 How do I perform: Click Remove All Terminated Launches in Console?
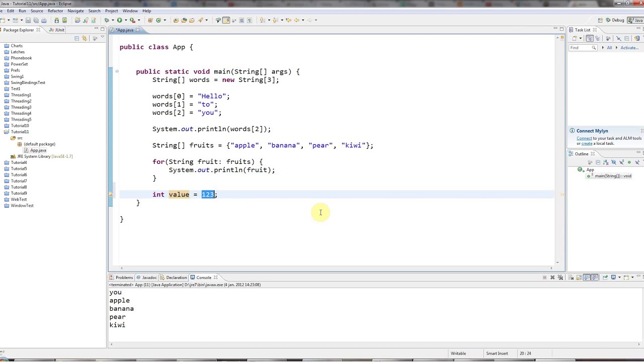click(x=560, y=277)
